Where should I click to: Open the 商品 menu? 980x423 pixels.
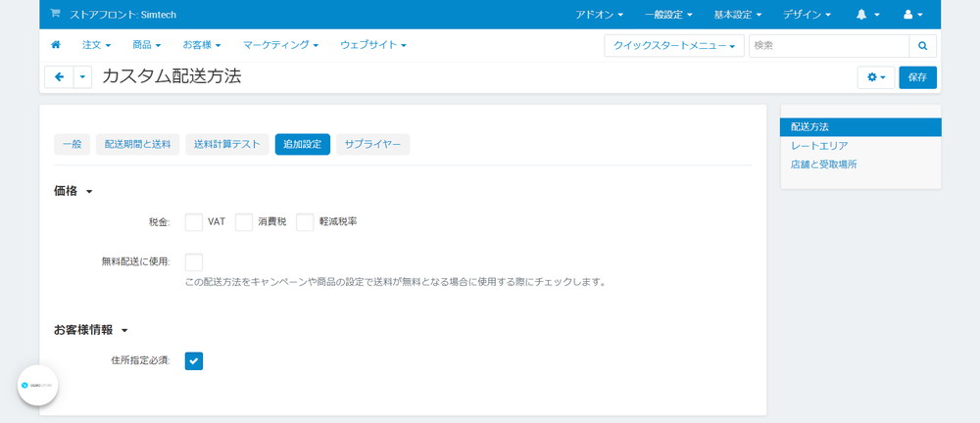point(147,45)
